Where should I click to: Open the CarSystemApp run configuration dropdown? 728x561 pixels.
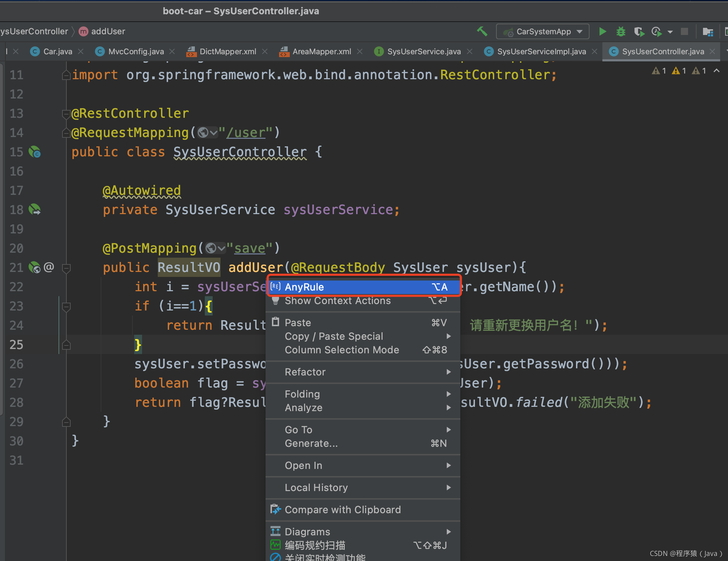click(542, 31)
